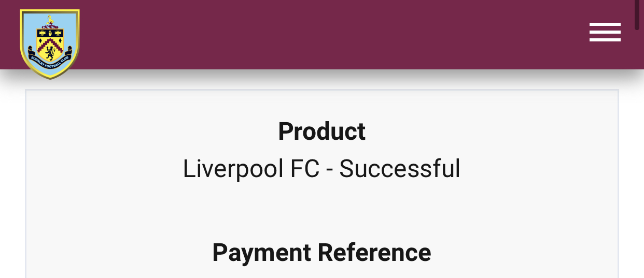The height and width of the screenshot is (278, 644).
Task: Select the "Payment Reference" heading
Action: [321, 252]
